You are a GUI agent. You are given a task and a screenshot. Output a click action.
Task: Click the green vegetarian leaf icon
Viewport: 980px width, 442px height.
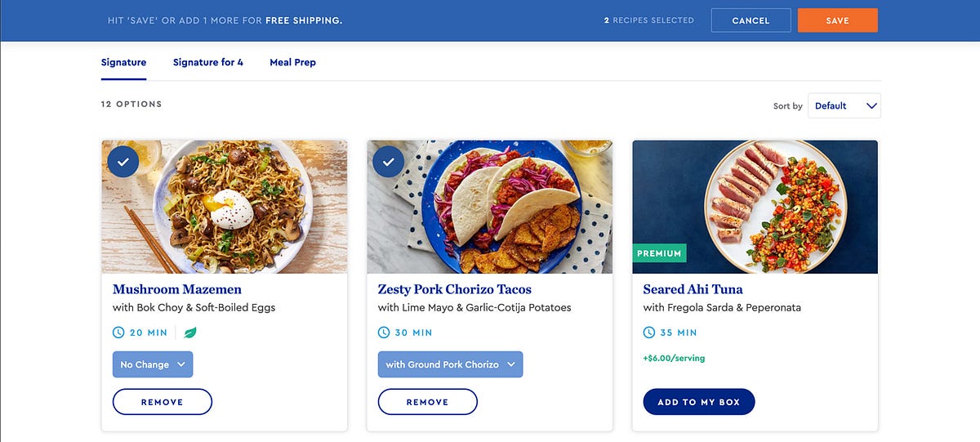click(190, 333)
